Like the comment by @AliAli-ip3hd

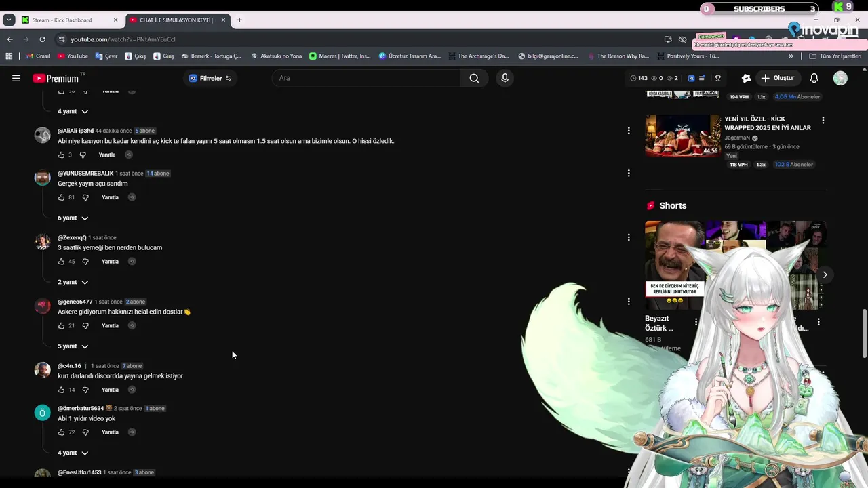(x=61, y=155)
